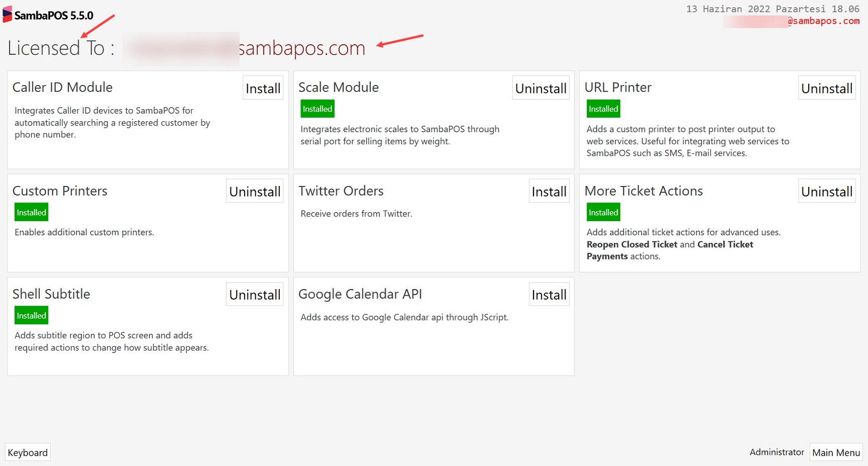
Task: Return to the Main Menu
Action: pyautogui.click(x=835, y=452)
